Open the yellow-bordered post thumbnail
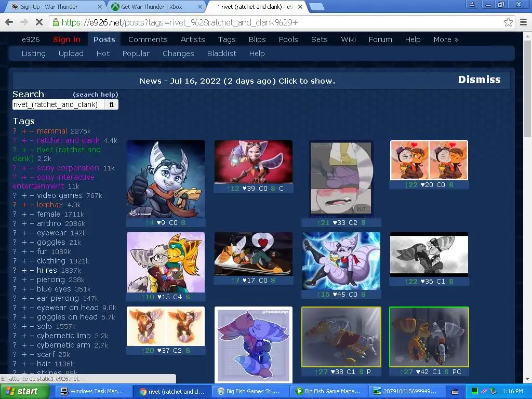Viewport: 532px width, 399px height. [x=341, y=337]
